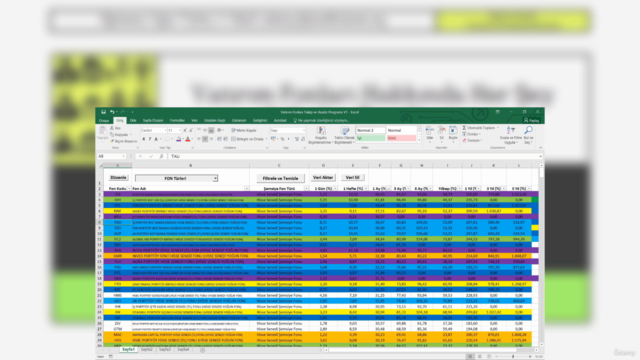Screen dimensions: 640x360
Task: Select the Sayfa2 sheet tab
Action: click(147, 350)
